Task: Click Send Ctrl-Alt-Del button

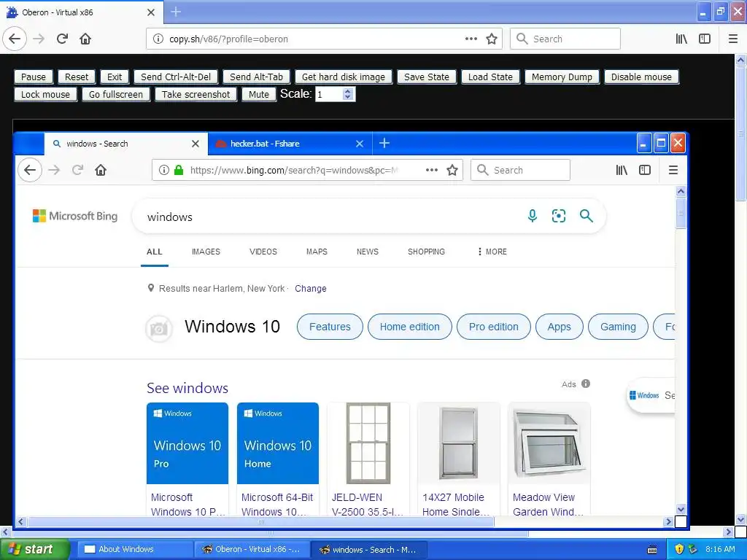Action: click(x=176, y=77)
